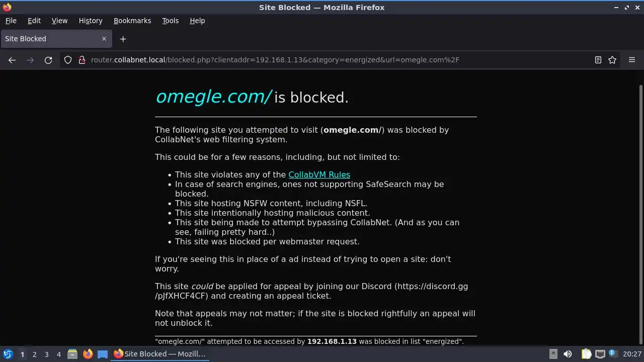Click the removable media tray icon

tap(553, 354)
